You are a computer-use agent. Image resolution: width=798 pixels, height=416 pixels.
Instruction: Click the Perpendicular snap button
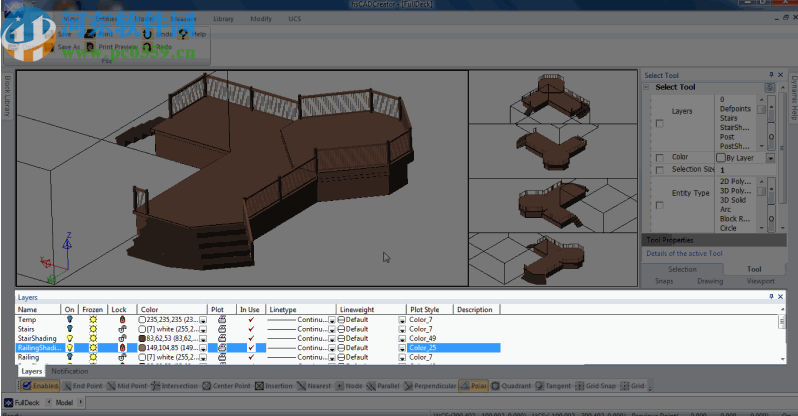(431, 385)
